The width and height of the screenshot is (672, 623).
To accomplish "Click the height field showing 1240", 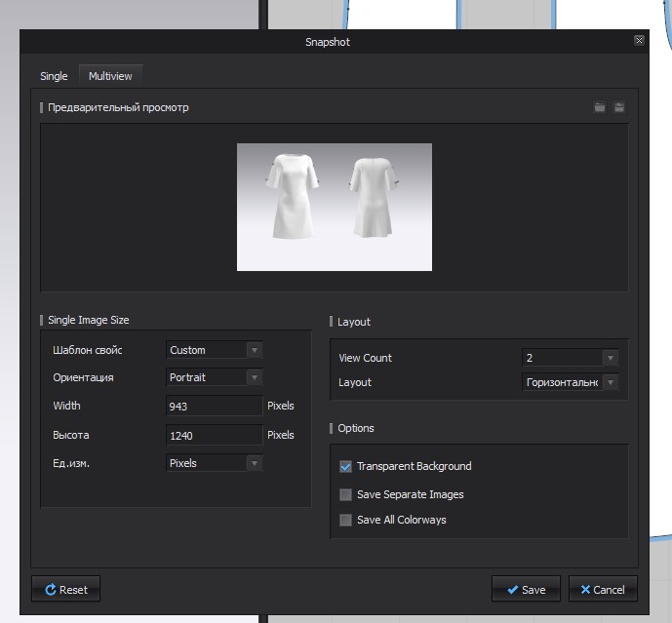I will point(214,436).
